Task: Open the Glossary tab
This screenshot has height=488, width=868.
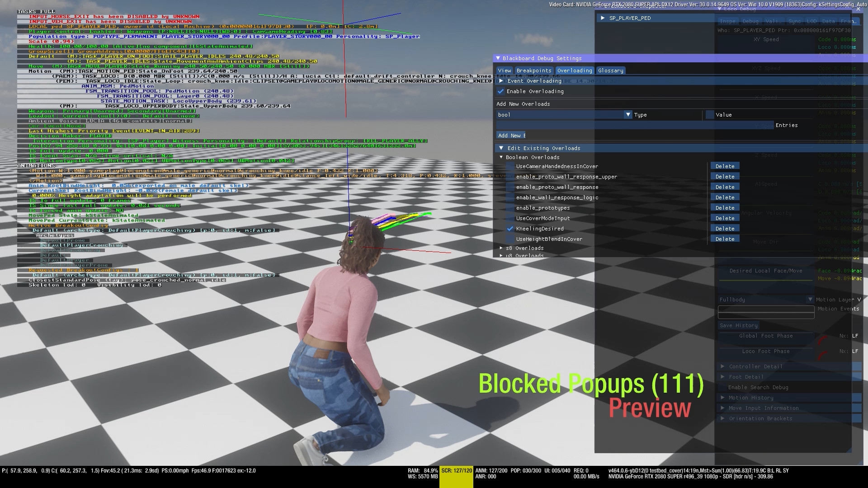Action: click(x=610, y=70)
